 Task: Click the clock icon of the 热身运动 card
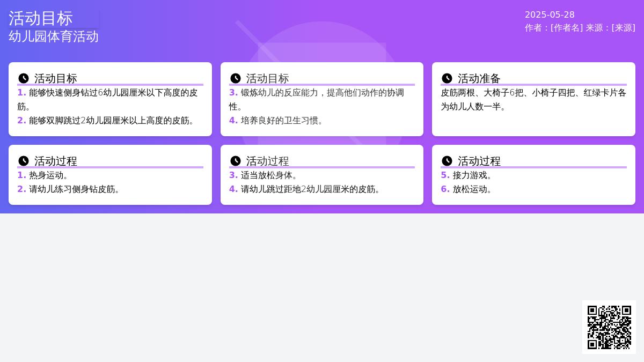[24, 161]
